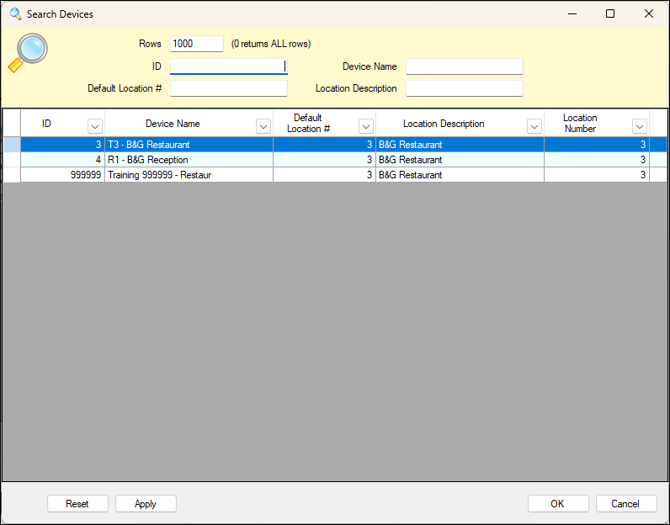Screen dimensions: 670x525
Task: Focus the Location Description search field
Action: click(x=464, y=88)
